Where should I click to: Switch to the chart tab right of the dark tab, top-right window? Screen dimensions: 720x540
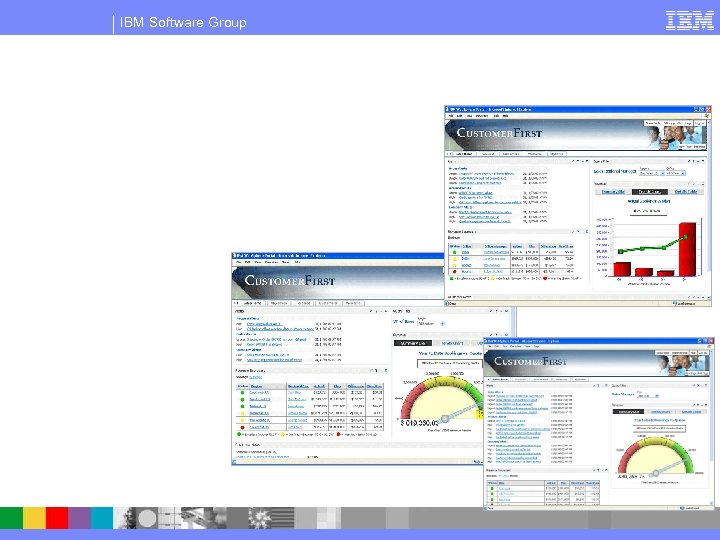tap(686, 191)
